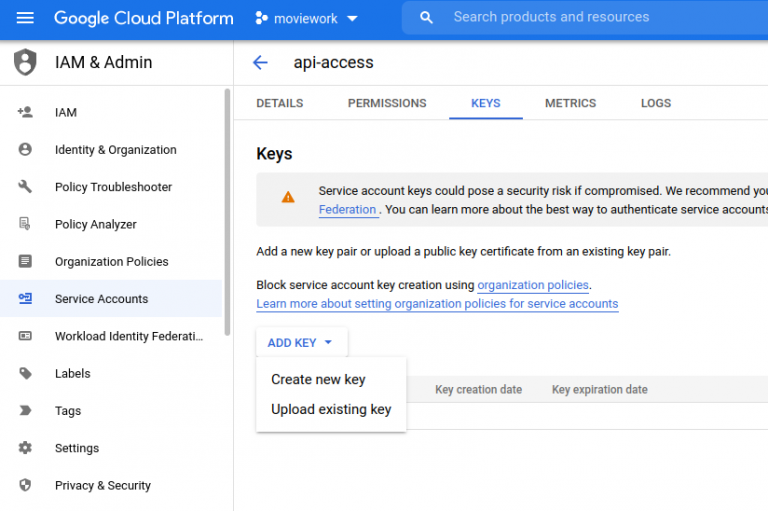768x511 pixels.
Task: Click the IAM & Admin shield icon
Action: coord(25,62)
